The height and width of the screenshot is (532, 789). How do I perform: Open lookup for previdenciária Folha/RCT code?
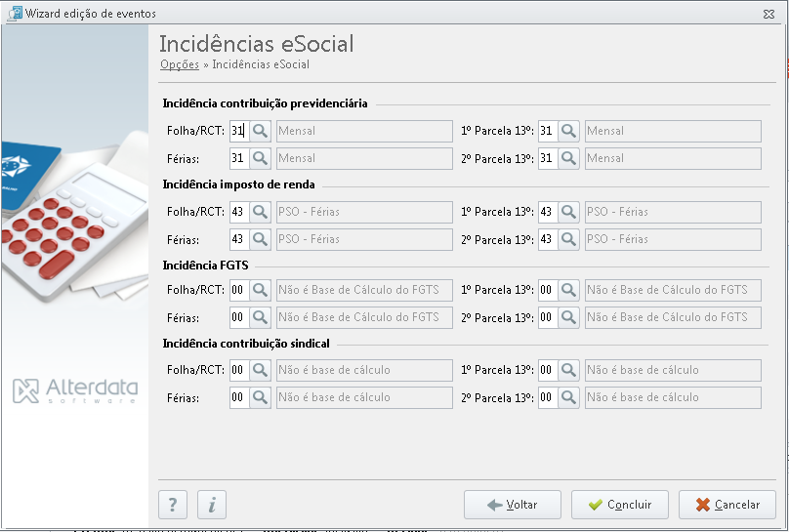tap(260, 131)
